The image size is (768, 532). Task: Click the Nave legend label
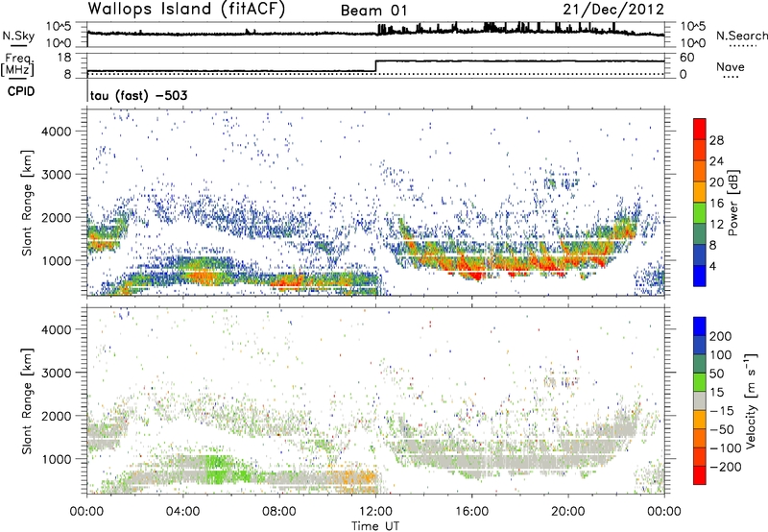pos(731,66)
